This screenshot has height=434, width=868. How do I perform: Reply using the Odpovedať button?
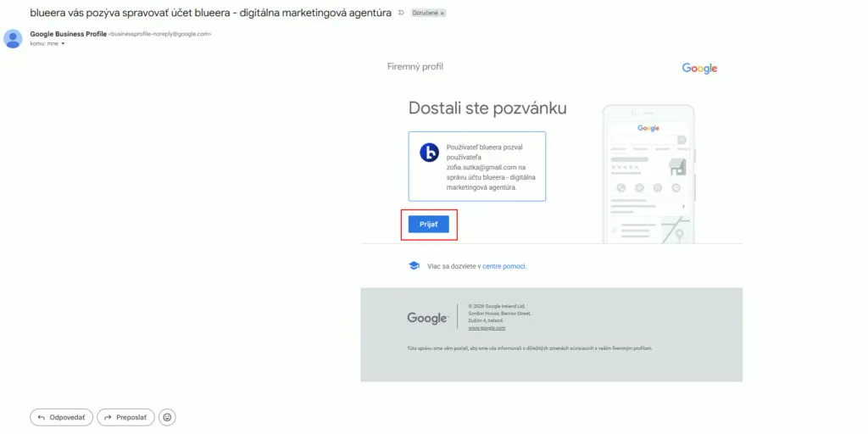pyautogui.click(x=62, y=417)
